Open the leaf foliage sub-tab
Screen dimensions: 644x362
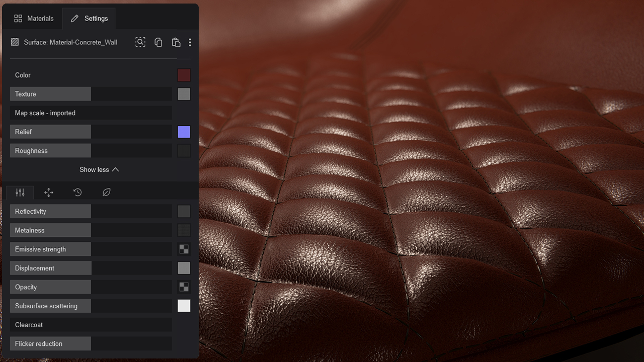[x=106, y=192]
